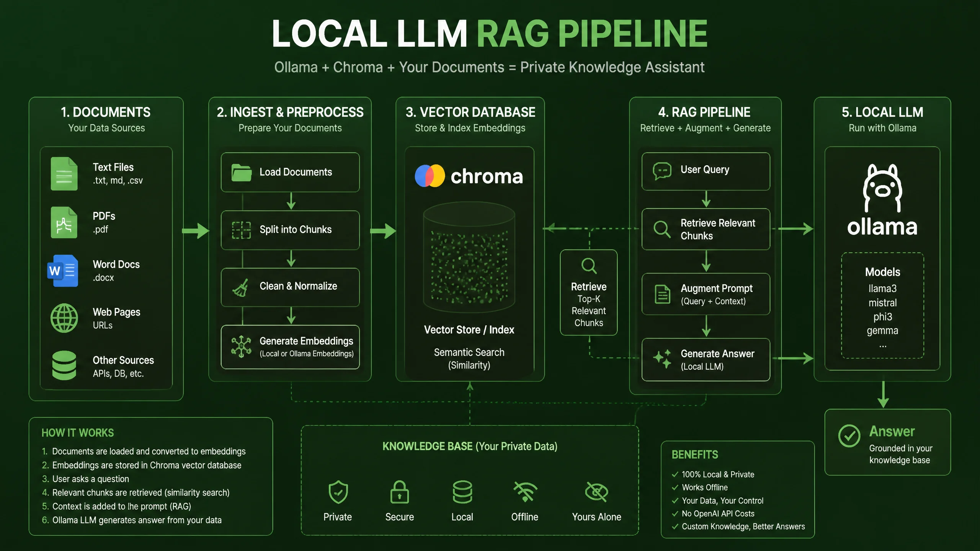Viewport: 980px width, 551px height.
Task: Click 'Your Data, Your Control' benefit
Action: [722, 500]
